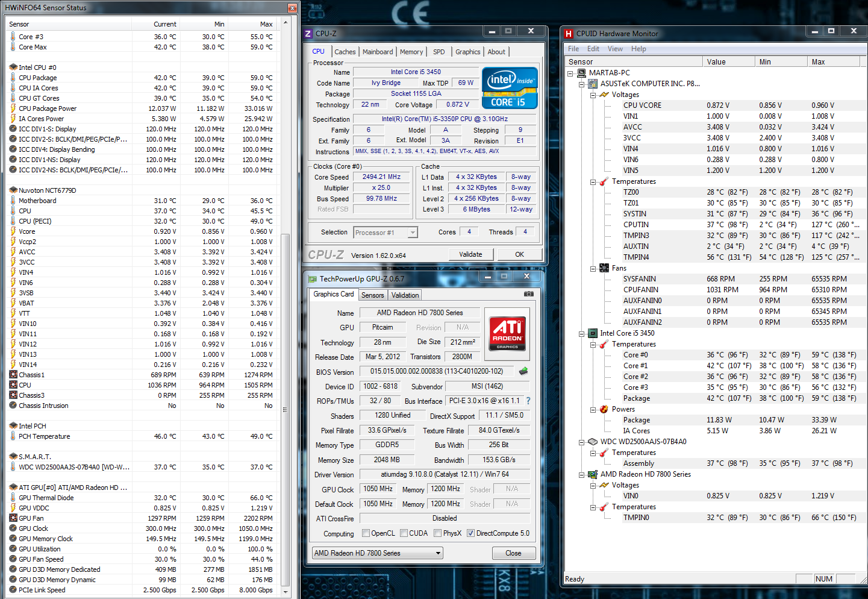The image size is (868, 599).
Task: Click the TechPowerUp GPU-Z title bar icon
Action: [x=312, y=279]
